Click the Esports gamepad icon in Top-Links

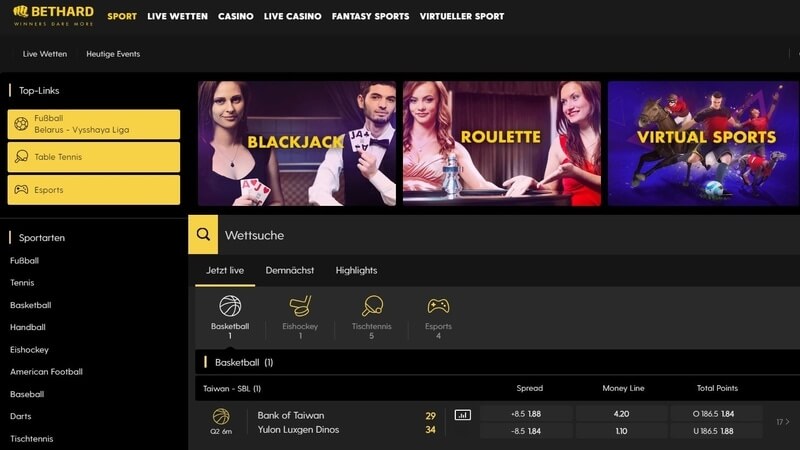[x=21, y=190]
